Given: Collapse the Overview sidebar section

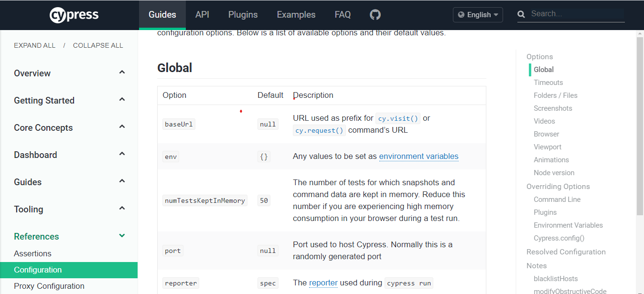Looking at the screenshot, I should (x=122, y=73).
